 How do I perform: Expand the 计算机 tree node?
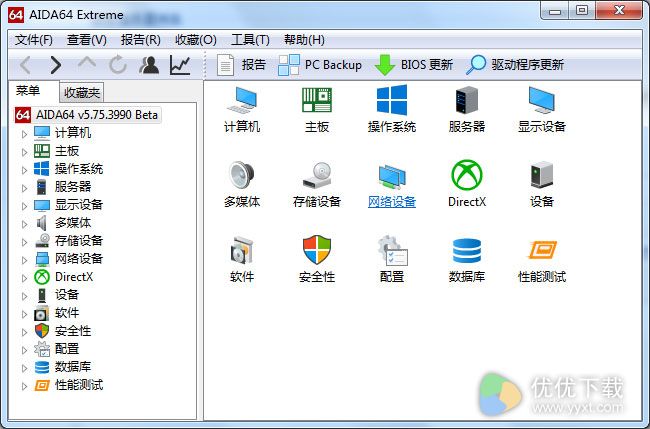24,134
